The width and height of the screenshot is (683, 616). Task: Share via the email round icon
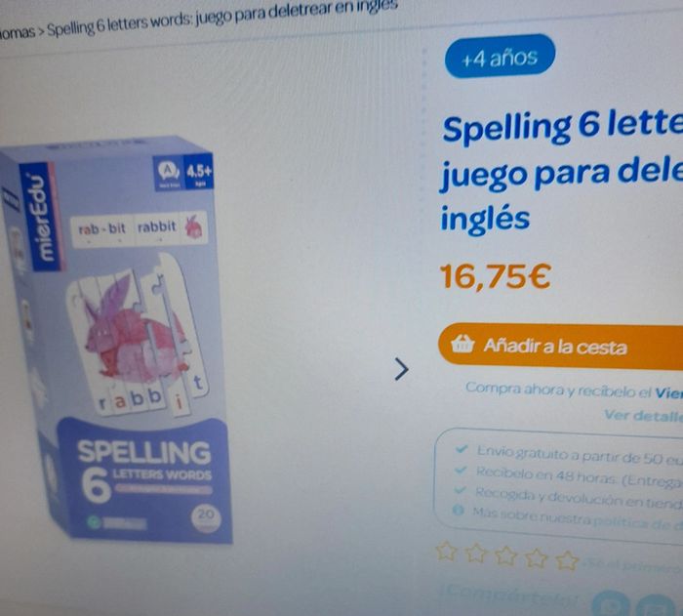[x=656, y=607]
